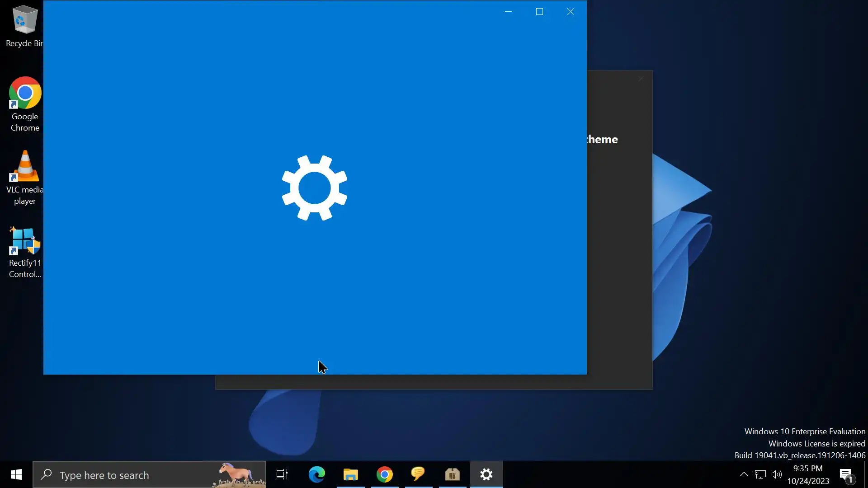Minimize the Settings splash window

tap(508, 12)
